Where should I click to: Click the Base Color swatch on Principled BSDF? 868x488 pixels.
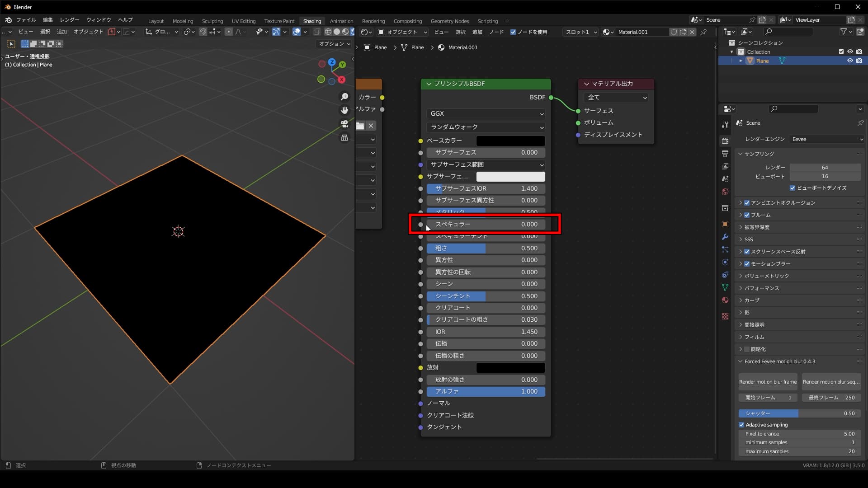tap(510, 141)
